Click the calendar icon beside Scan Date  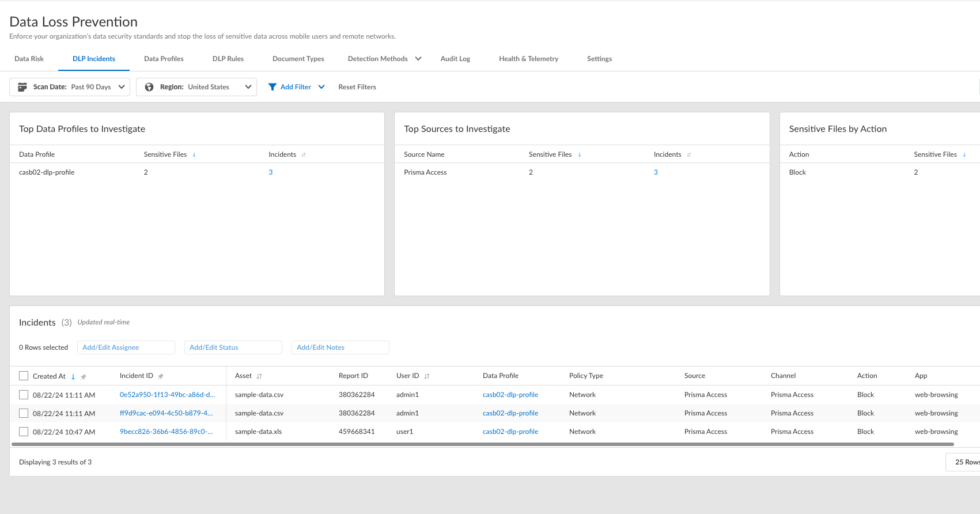click(22, 87)
